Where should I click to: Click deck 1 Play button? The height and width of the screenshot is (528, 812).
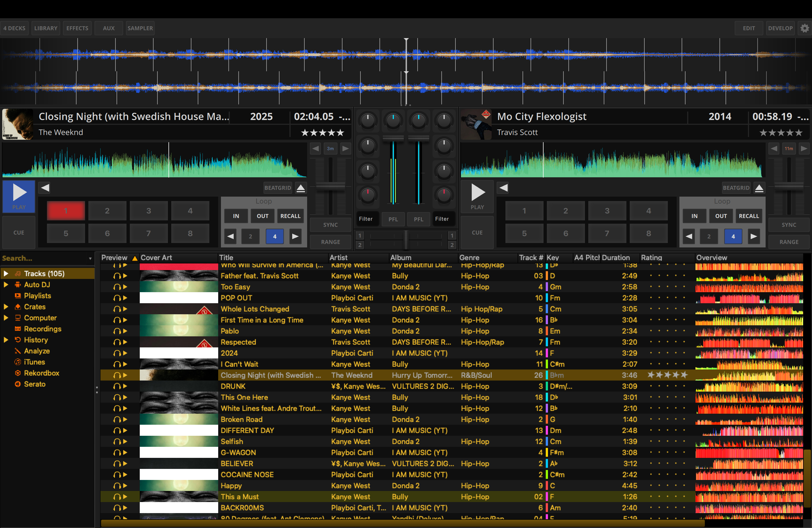(19, 196)
